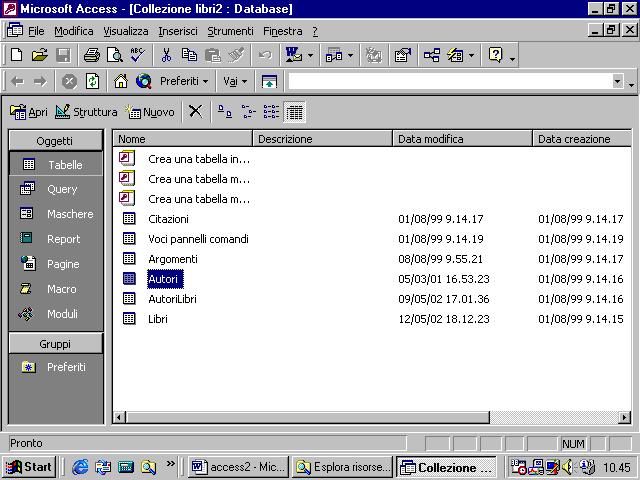Go to the Start Page home icon
Image resolution: width=640 pixels, height=480 pixels.
point(121,82)
